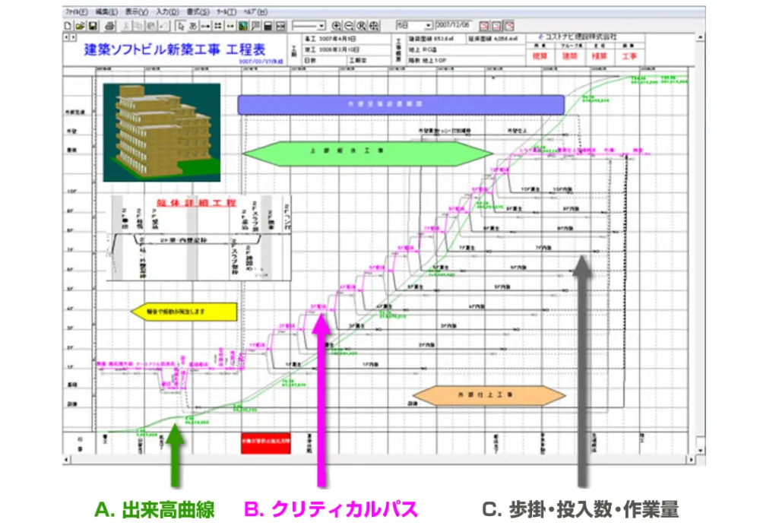Select the red 工事 label in the title block
Screen dimensions: 760x532
629,55
